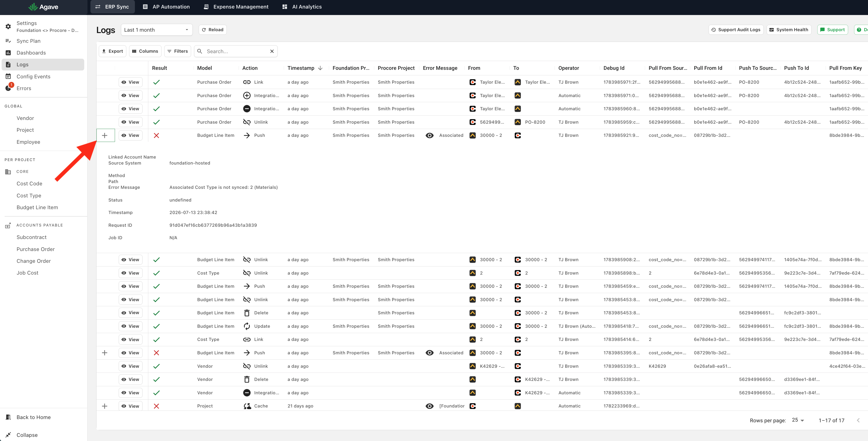Click the Collapse sidebar icon

click(x=8, y=435)
